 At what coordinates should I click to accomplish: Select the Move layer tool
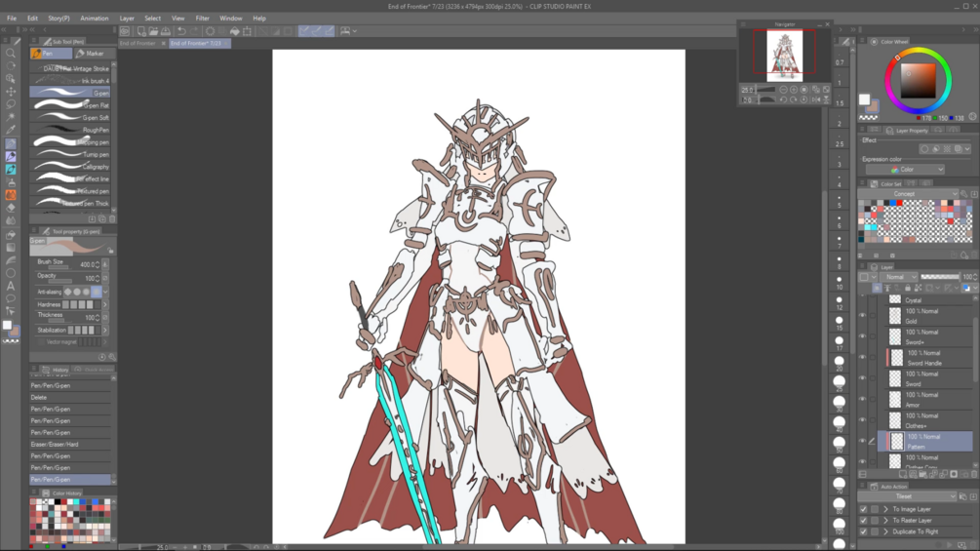click(11, 92)
